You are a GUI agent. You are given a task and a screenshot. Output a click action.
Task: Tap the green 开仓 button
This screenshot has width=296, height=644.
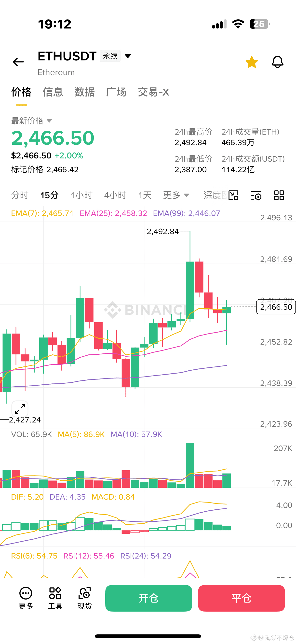pos(149,598)
